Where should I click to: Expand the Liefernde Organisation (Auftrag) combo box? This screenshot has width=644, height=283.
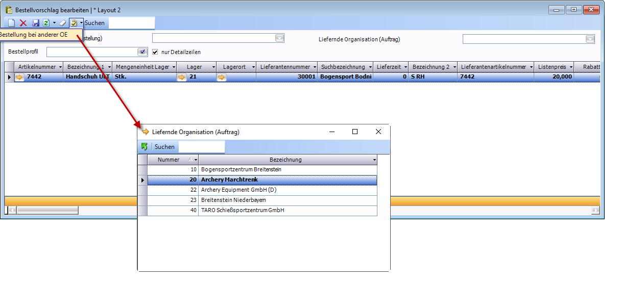590,39
